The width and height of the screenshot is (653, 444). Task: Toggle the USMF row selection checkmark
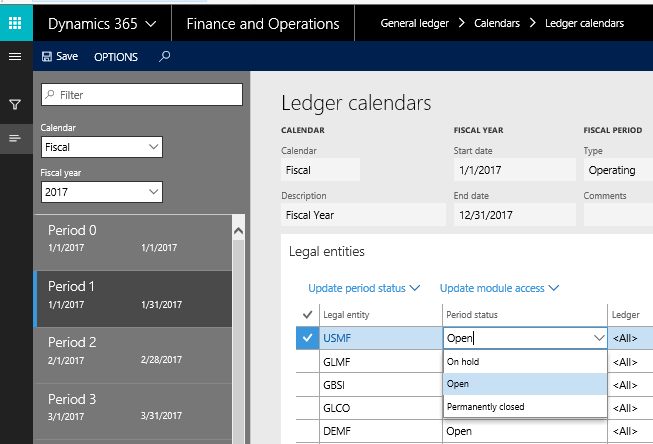tap(307, 338)
